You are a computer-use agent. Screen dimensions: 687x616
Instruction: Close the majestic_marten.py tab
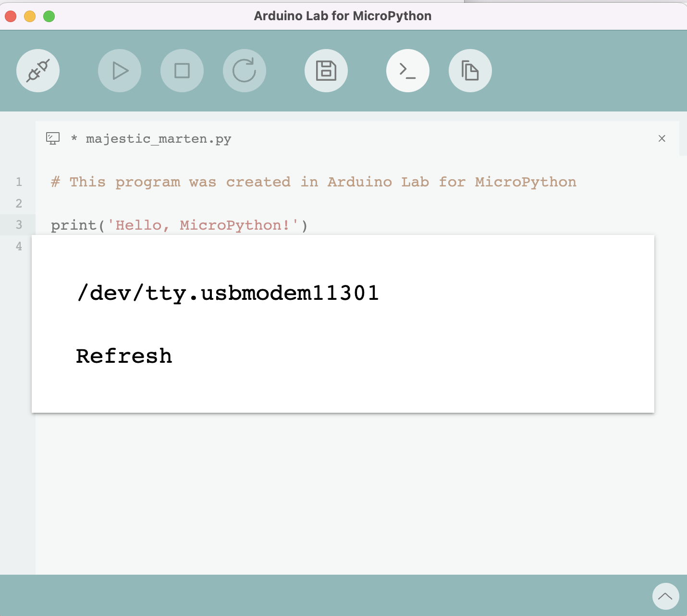[x=662, y=138]
